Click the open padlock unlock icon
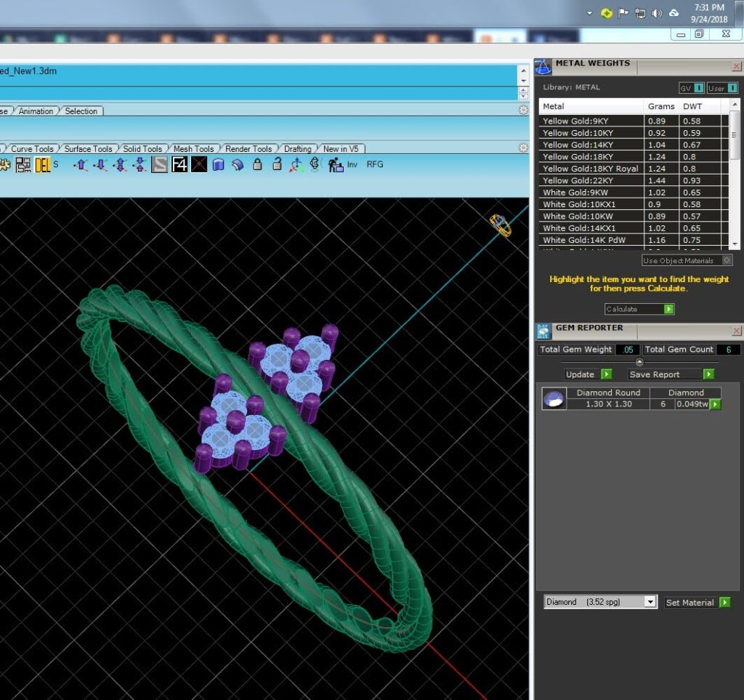 click(277, 164)
